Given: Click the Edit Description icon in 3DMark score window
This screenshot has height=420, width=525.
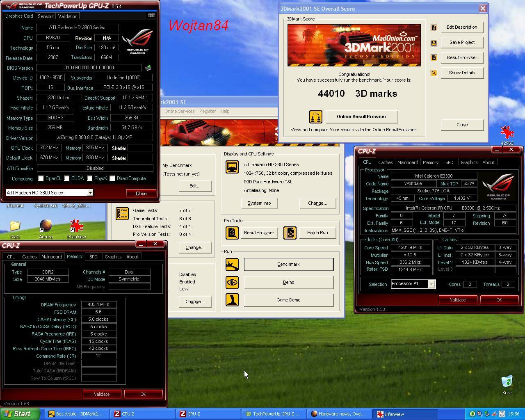Looking at the screenshot, I should pyautogui.click(x=434, y=27).
